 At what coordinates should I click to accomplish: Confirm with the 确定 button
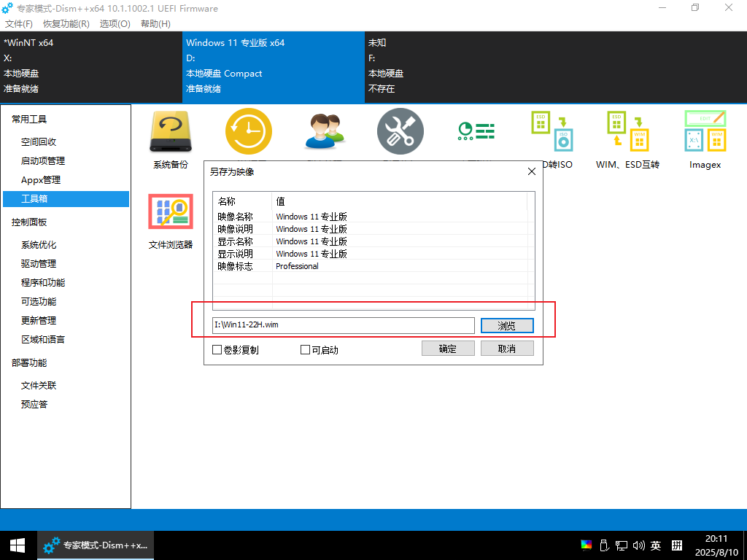tap(448, 349)
